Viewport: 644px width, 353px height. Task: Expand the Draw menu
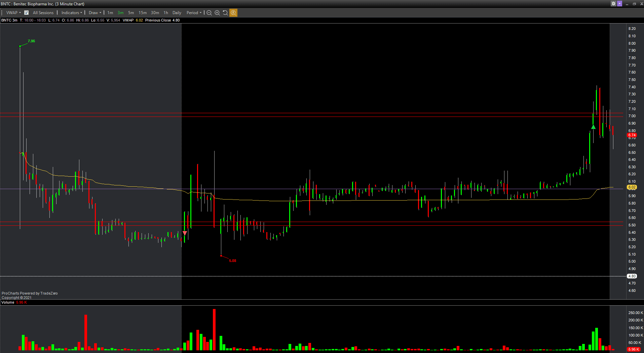[x=95, y=13]
